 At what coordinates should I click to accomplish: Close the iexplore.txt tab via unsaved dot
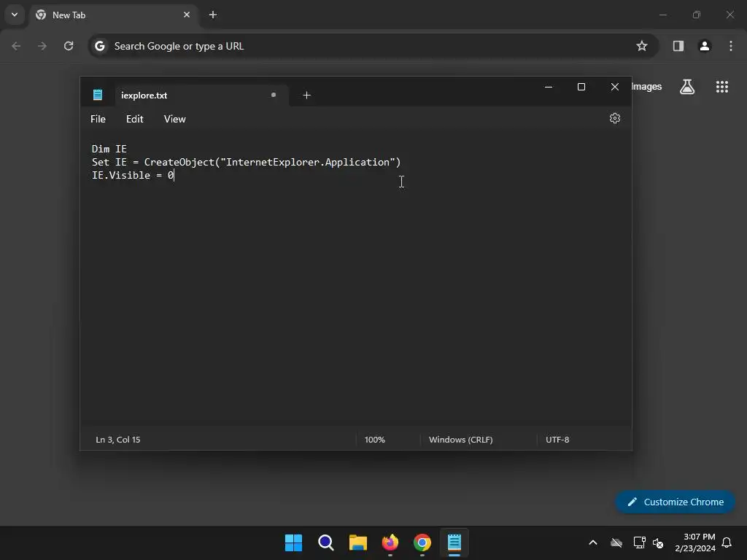pyautogui.click(x=274, y=95)
